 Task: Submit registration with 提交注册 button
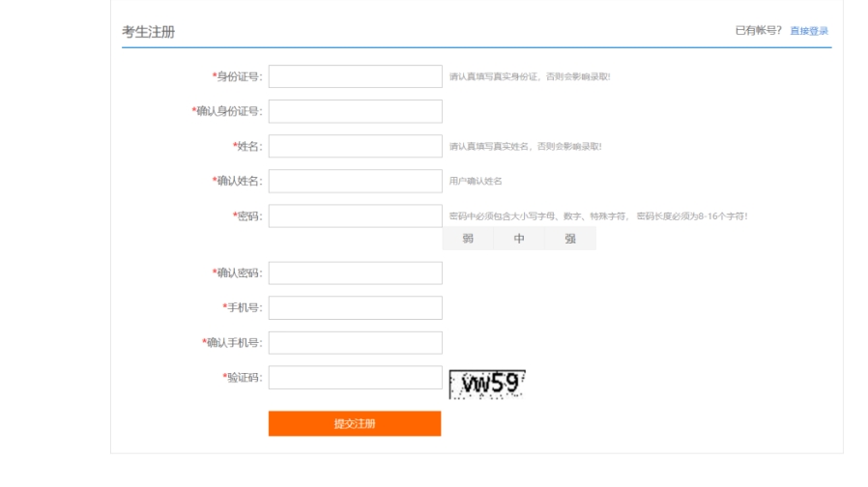coord(355,423)
